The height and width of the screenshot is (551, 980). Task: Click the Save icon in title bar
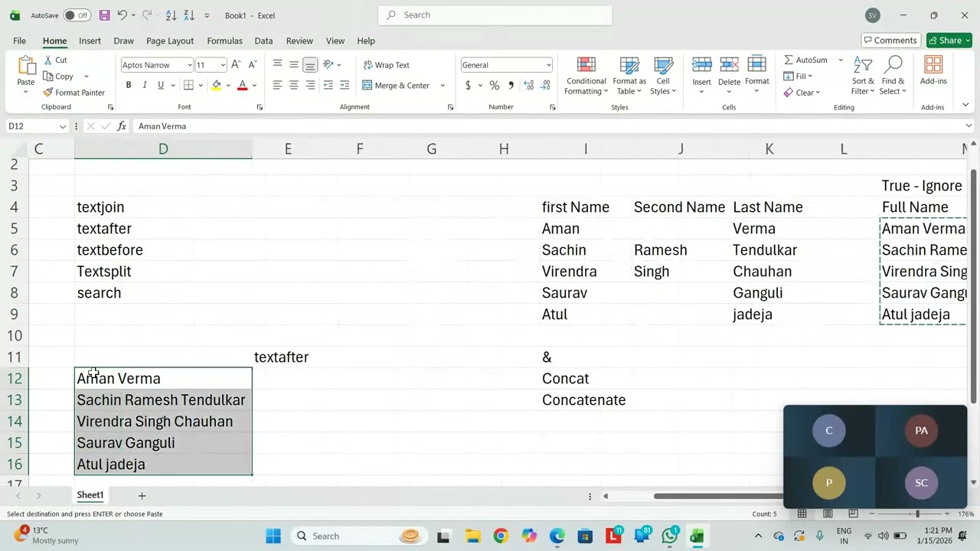pyautogui.click(x=105, y=15)
